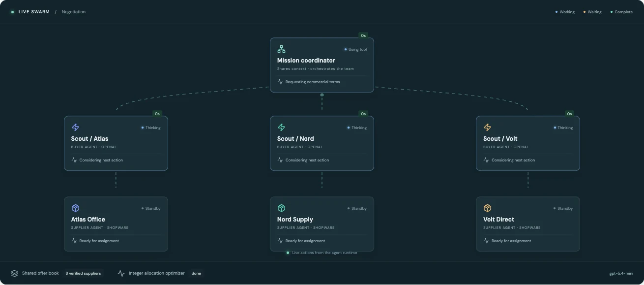The width and height of the screenshot is (644, 285).
Task: Click Considering next action under Scout / Atlas
Action: click(x=101, y=160)
